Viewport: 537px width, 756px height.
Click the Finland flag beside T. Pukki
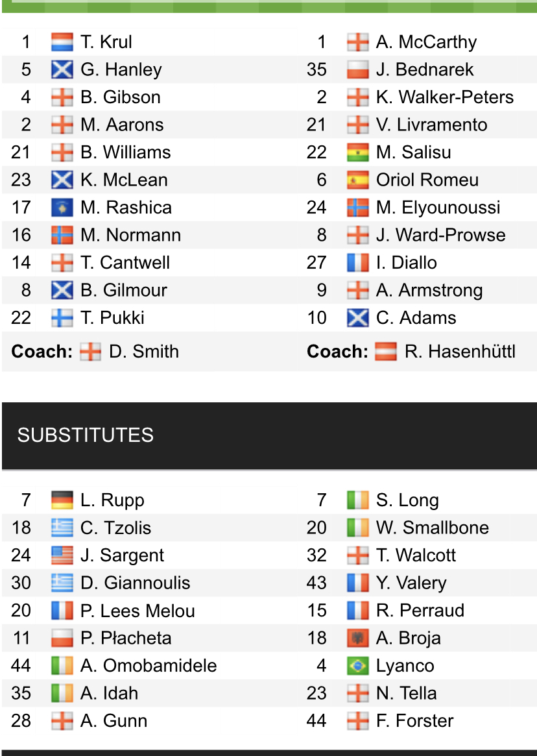point(62,318)
